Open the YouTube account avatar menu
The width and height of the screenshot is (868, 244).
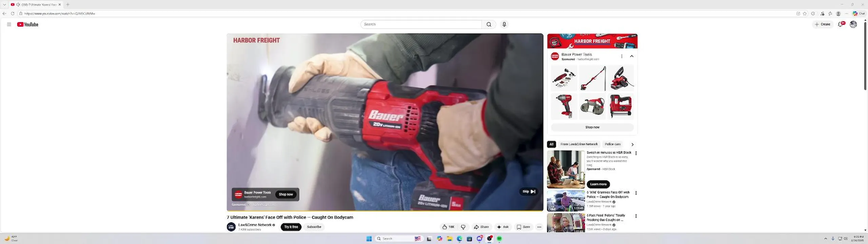(x=853, y=24)
